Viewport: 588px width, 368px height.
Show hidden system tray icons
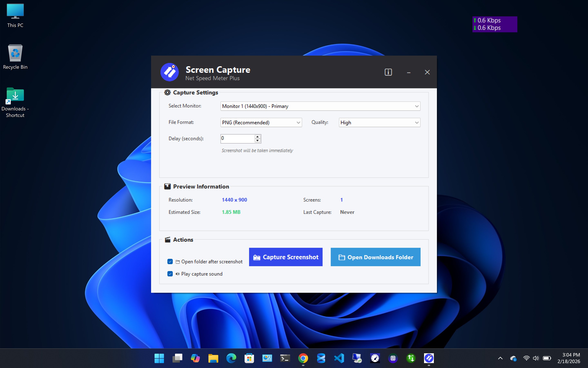[x=500, y=358]
